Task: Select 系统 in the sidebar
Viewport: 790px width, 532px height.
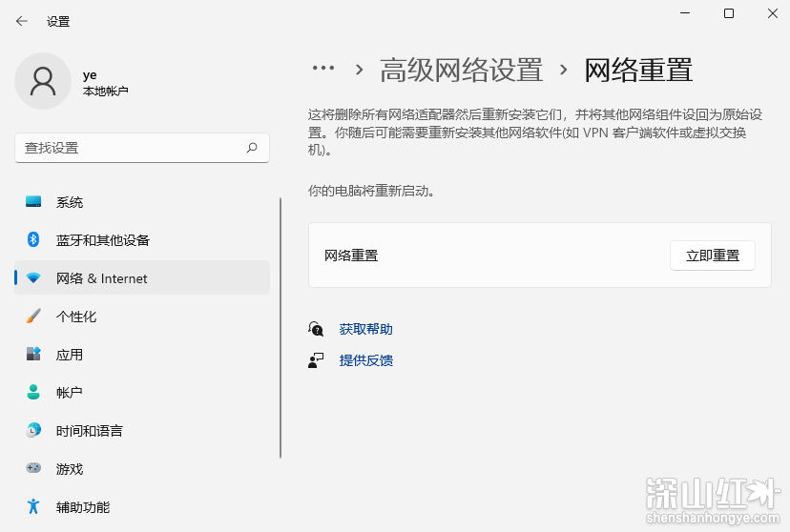Action: 142,202
